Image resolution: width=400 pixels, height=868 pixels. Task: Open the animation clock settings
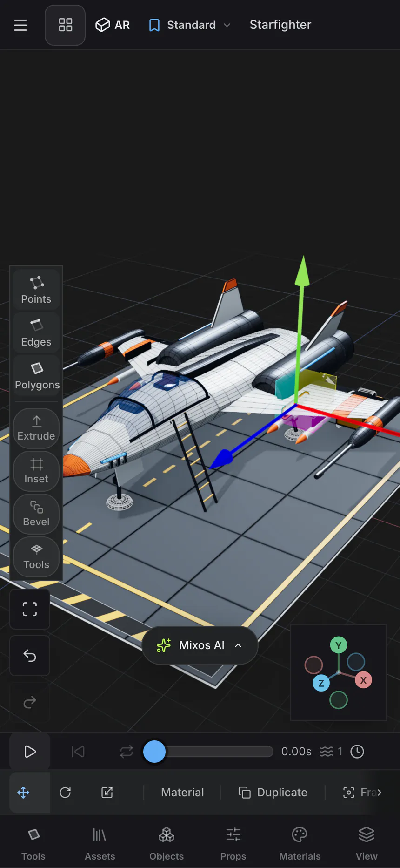357,752
